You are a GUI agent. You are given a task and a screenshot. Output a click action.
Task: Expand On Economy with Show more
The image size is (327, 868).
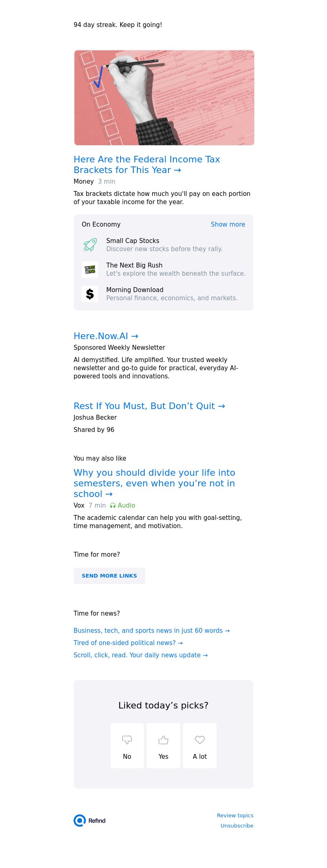click(228, 225)
